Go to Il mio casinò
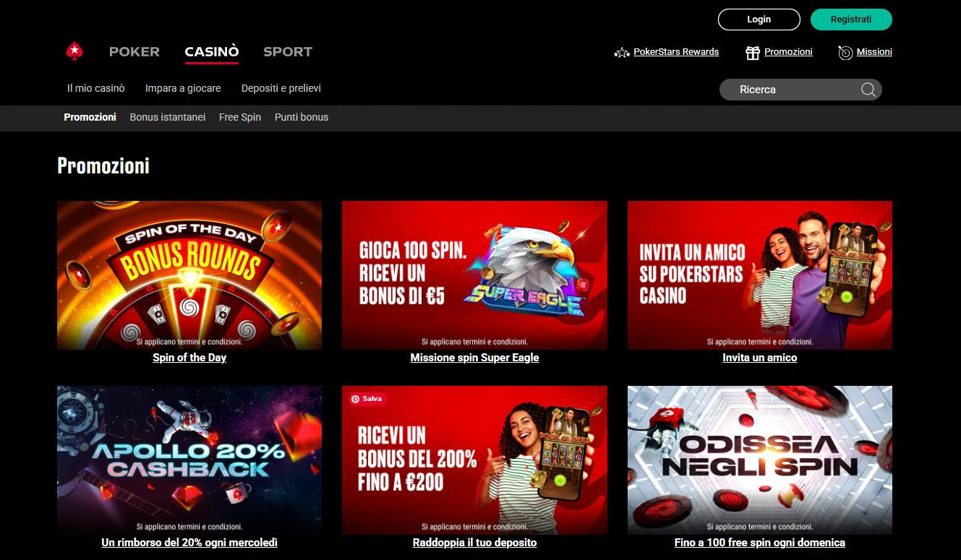 (96, 88)
